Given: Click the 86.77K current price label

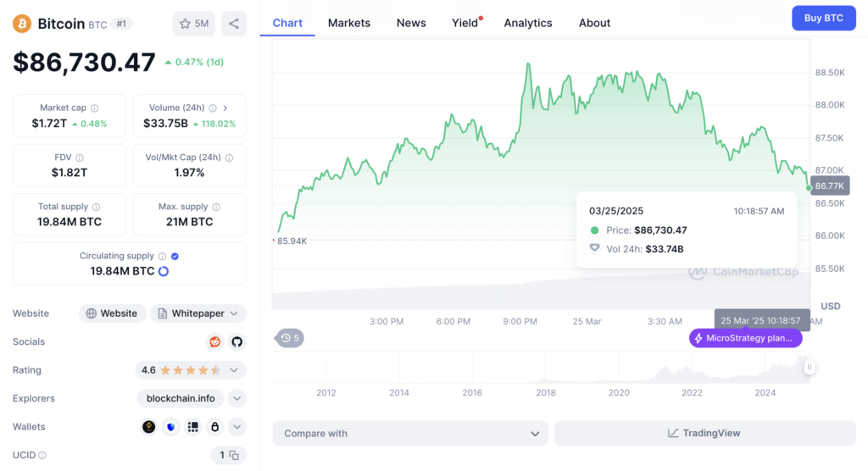Looking at the screenshot, I should click(830, 186).
